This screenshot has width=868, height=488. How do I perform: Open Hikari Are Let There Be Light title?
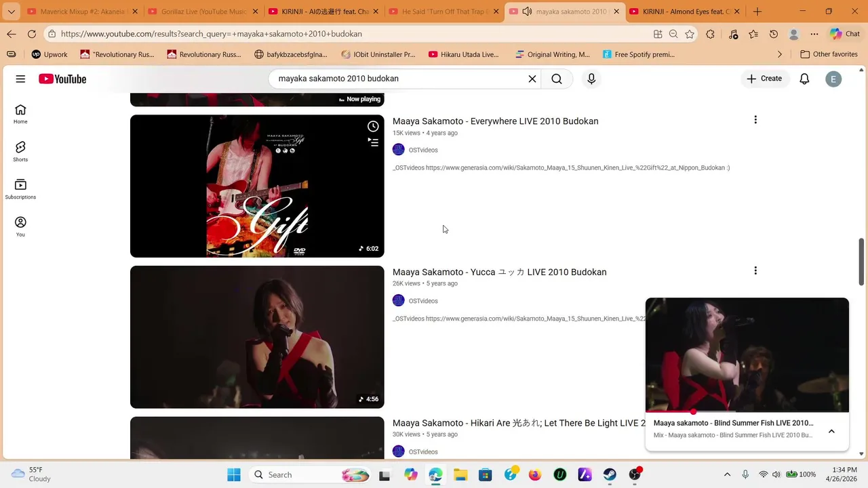pos(519,423)
